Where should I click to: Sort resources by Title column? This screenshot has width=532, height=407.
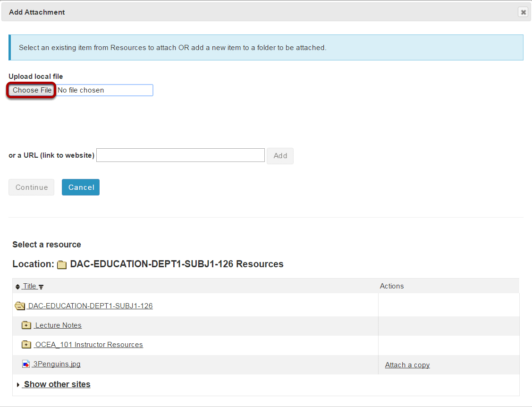click(30, 286)
